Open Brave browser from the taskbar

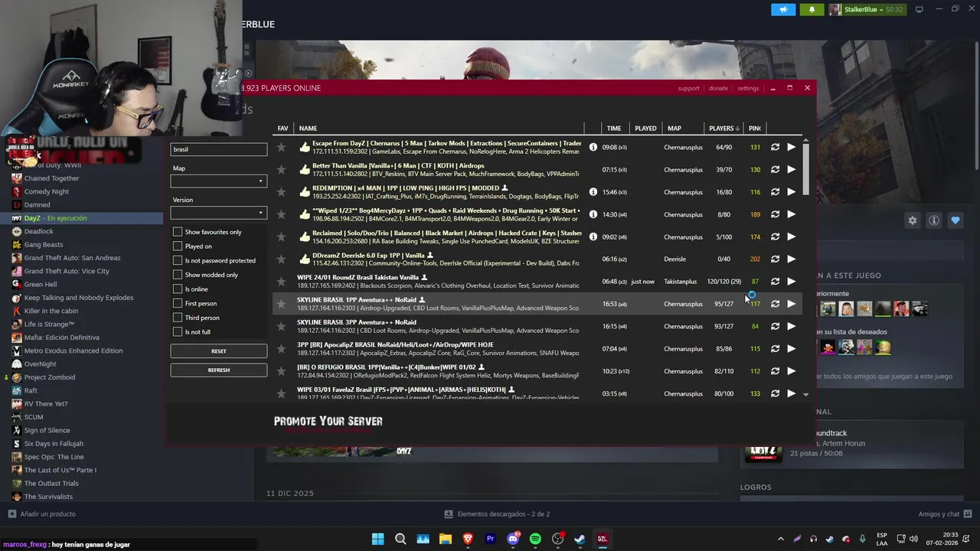(468, 539)
